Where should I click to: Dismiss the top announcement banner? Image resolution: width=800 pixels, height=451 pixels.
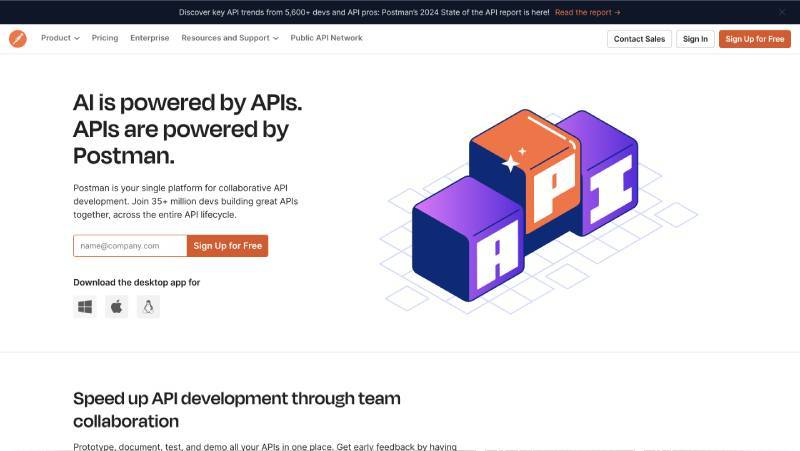(x=782, y=12)
